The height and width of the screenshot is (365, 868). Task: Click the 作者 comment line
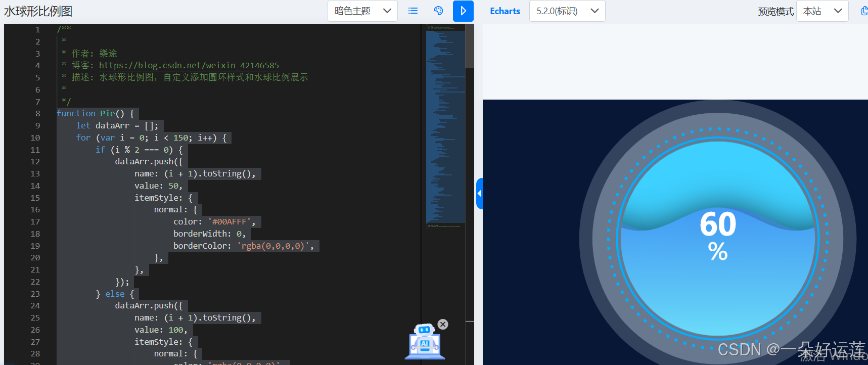click(89, 53)
